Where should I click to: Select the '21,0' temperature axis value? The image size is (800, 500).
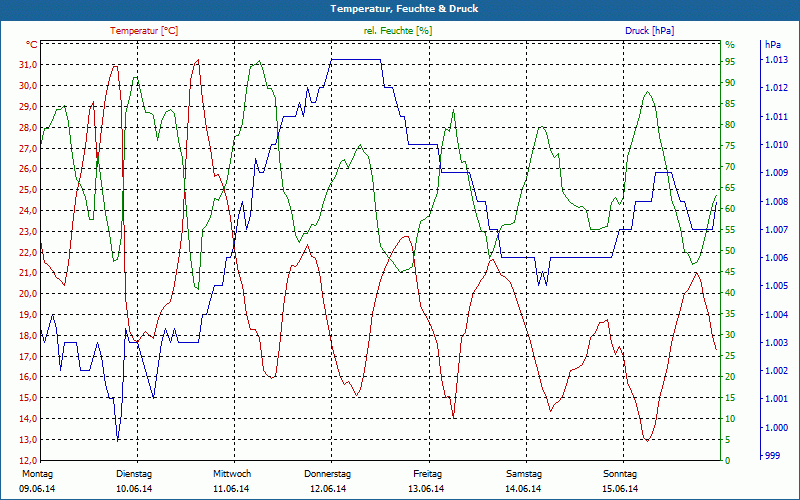click(x=28, y=273)
